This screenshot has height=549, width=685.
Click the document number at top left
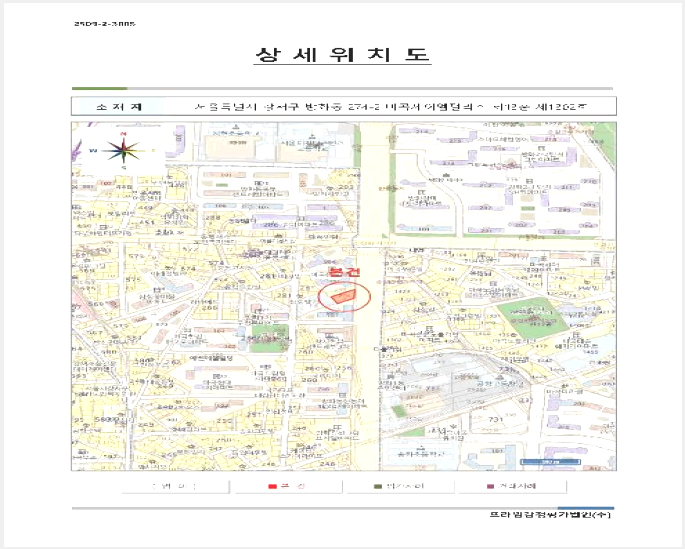(105, 24)
